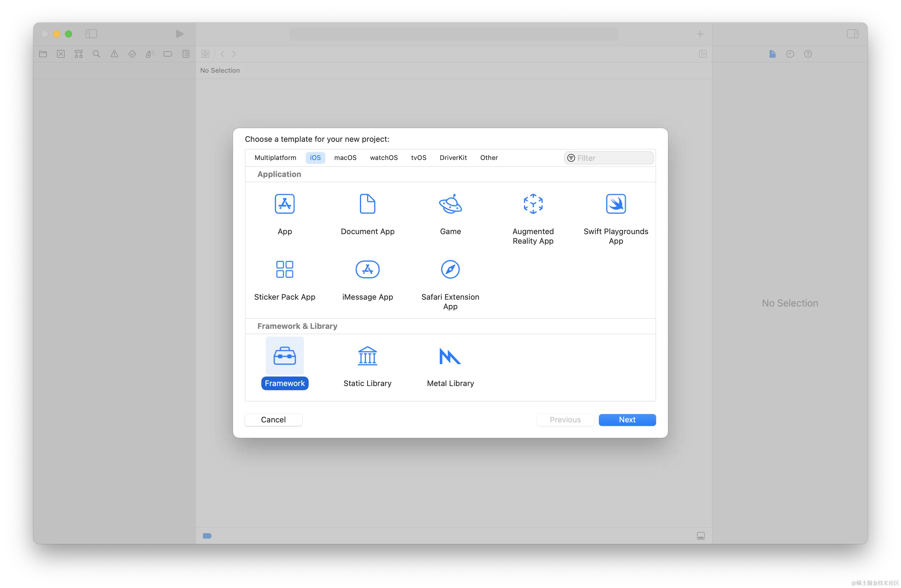Select the Sticker Pack App template
901x588 pixels.
(x=284, y=269)
